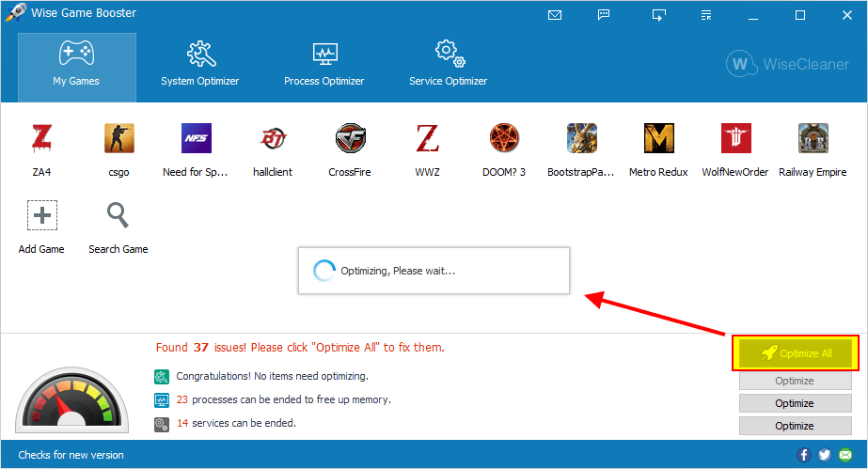Open the feedback chat bubble icon
Image resolution: width=868 pixels, height=469 pixels.
tap(604, 15)
